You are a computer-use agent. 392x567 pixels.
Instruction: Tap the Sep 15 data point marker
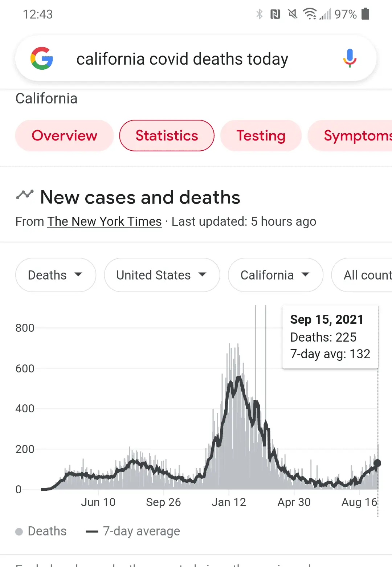click(377, 463)
